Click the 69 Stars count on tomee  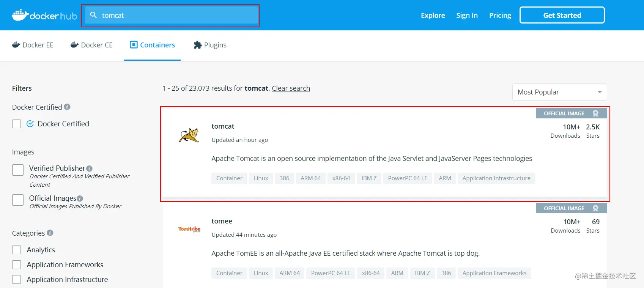(593, 226)
